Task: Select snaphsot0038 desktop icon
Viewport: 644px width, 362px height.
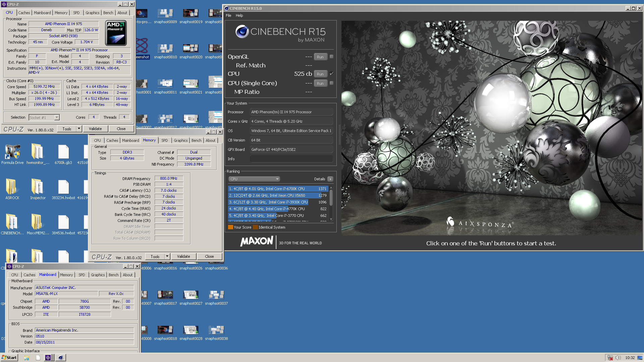Action: [x=216, y=333]
